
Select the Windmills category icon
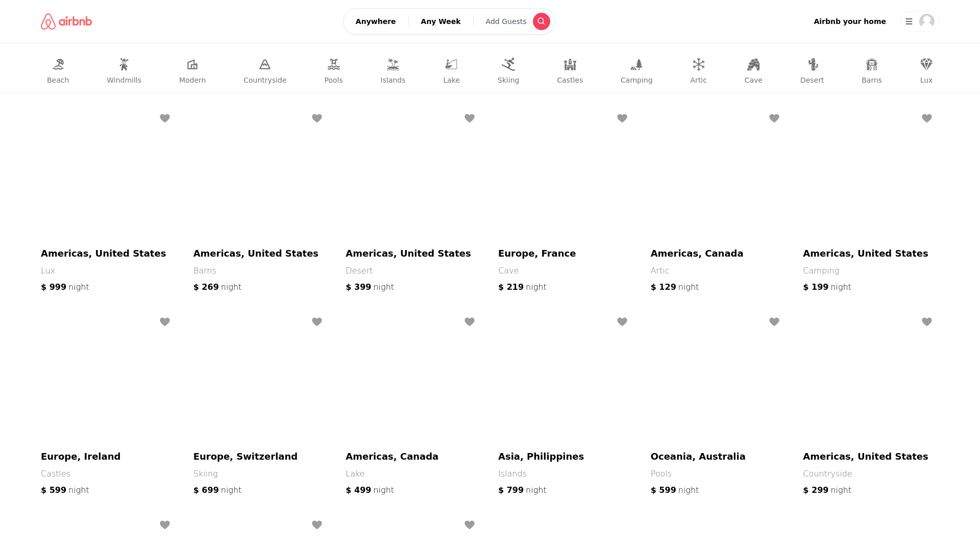point(124,64)
